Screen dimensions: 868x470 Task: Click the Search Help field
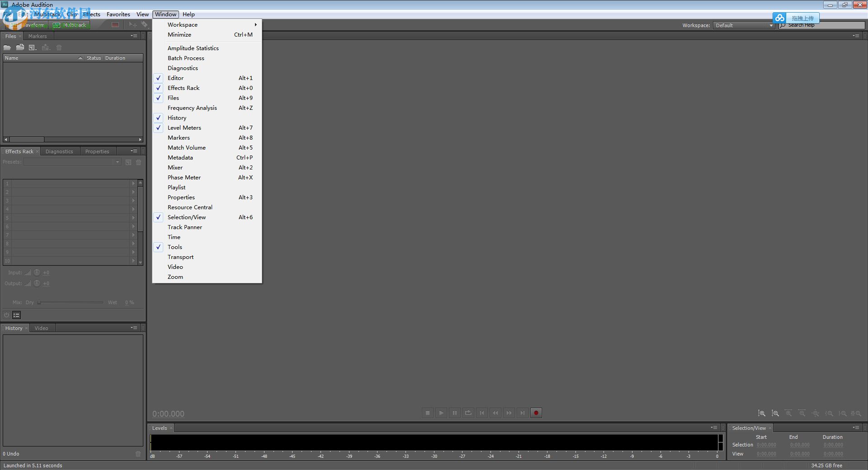[x=818, y=25]
